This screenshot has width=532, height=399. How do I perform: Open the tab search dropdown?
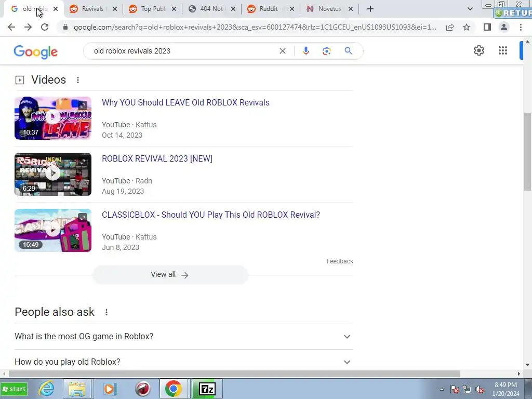tap(470, 9)
